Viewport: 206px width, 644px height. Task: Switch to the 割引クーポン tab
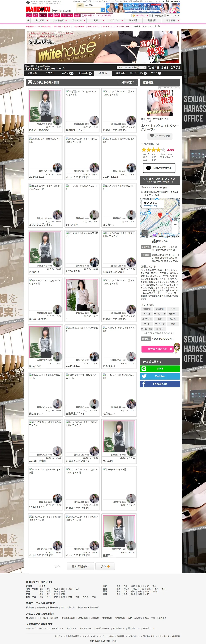coord(138,73)
